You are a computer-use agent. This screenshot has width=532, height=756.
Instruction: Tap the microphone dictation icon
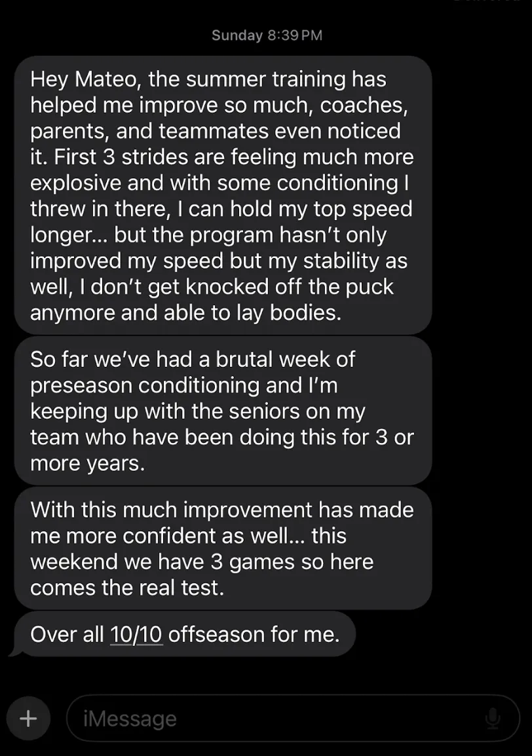point(493,719)
